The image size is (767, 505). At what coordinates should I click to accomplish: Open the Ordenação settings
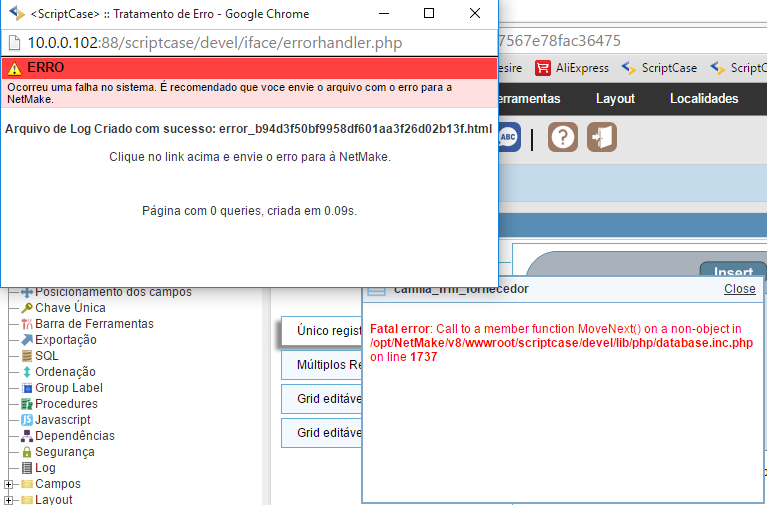(x=65, y=372)
